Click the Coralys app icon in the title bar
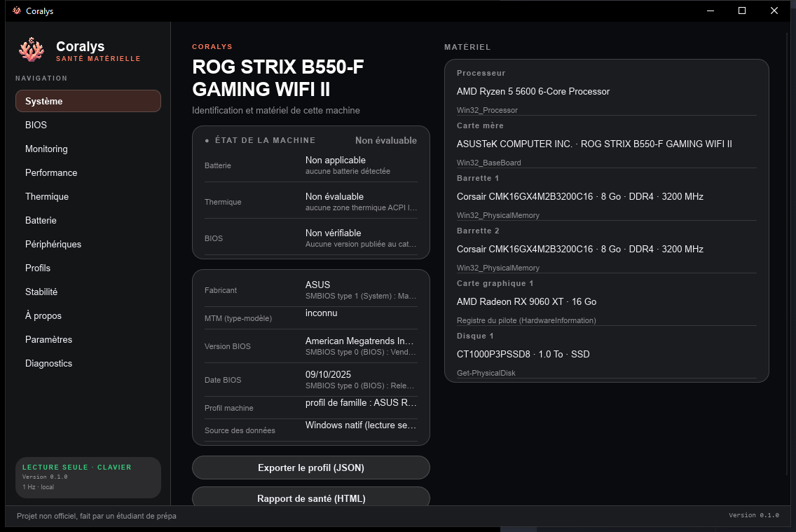The width and height of the screenshot is (796, 532). click(x=17, y=11)
